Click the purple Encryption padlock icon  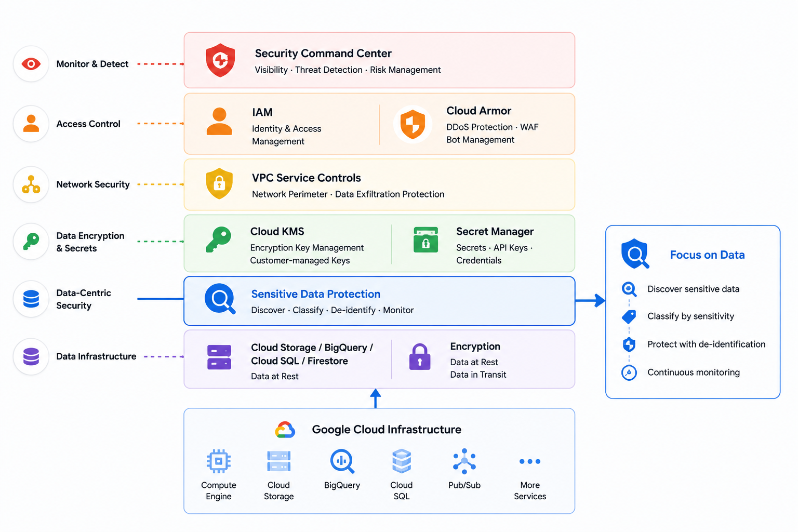tap(420, 357)
